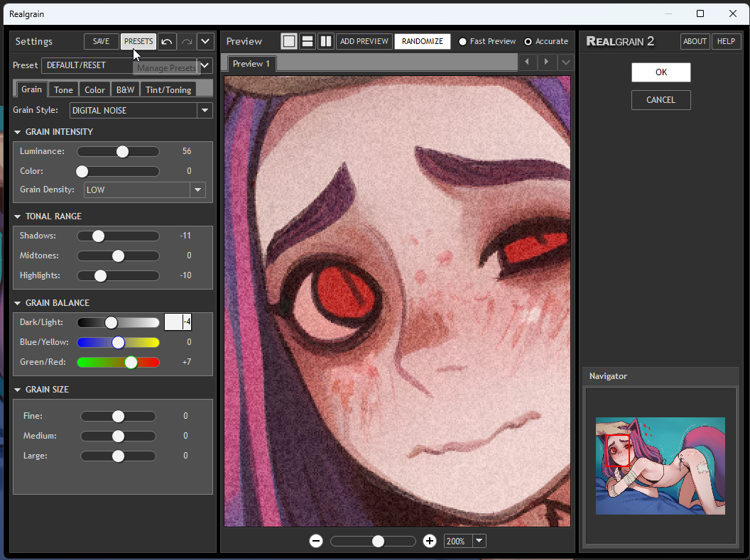Click the CANCEL button

661,100
